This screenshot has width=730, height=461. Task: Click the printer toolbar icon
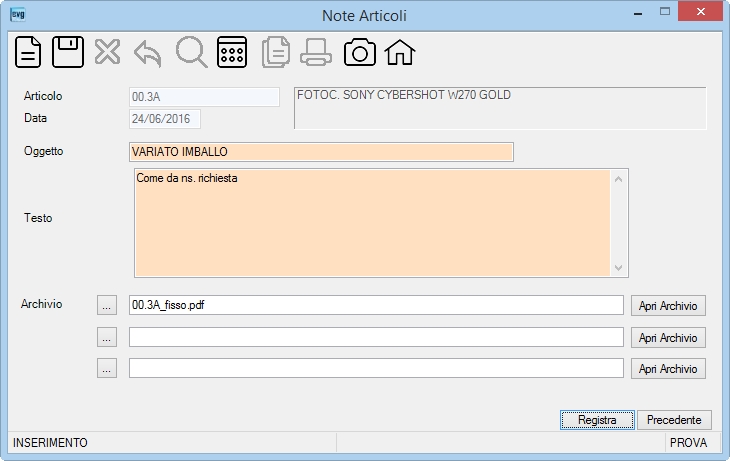click(x=316, y=52)
